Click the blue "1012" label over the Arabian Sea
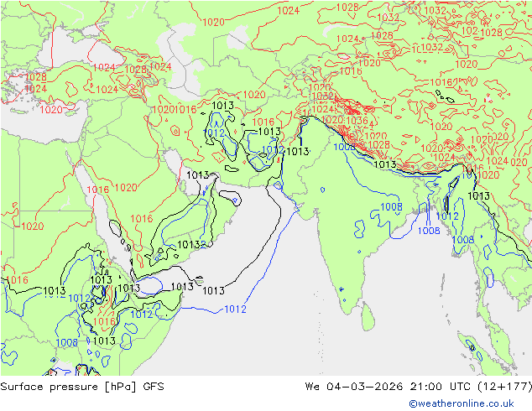 pos(235,309)
